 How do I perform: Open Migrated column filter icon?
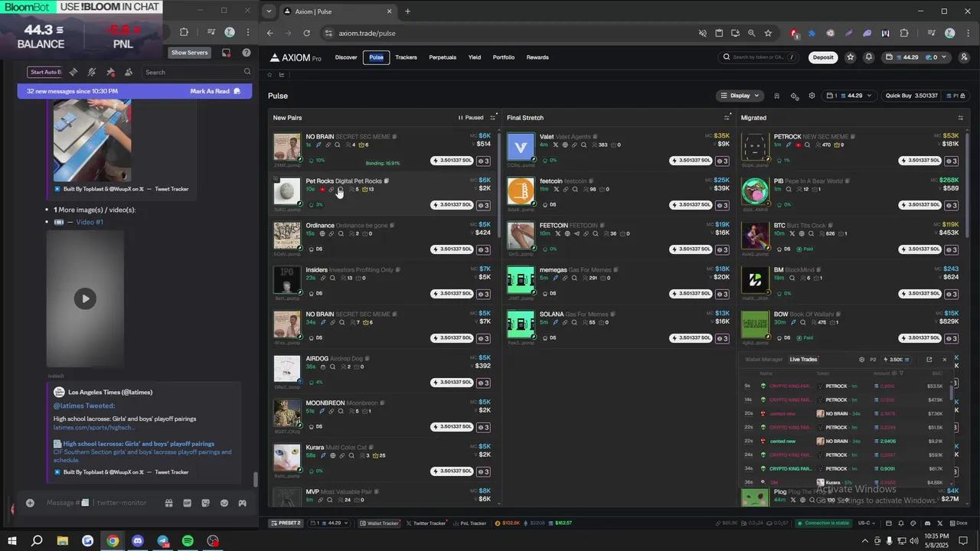pos(960,118)
